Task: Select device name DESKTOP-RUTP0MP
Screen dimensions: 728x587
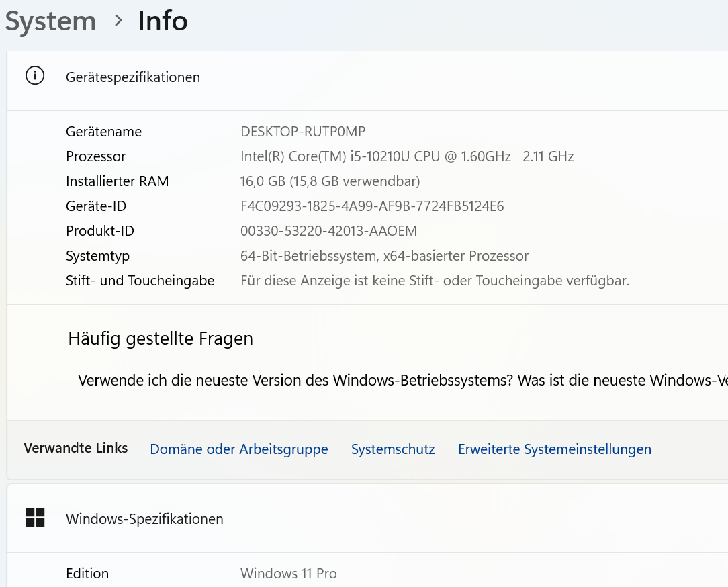Action: click(x=303, y=132)
